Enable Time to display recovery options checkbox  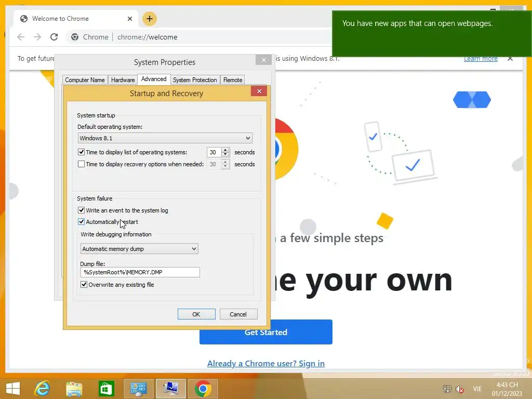(81, 164)
